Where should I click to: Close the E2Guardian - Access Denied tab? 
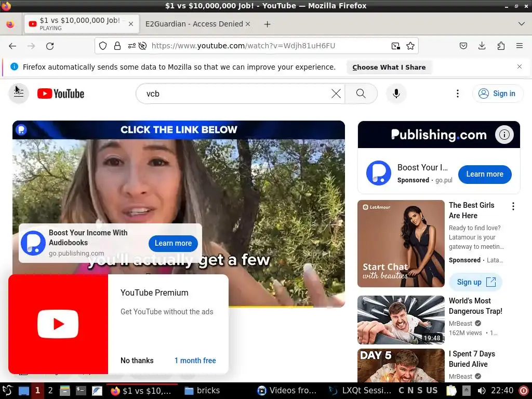click(x=248, y=24)
